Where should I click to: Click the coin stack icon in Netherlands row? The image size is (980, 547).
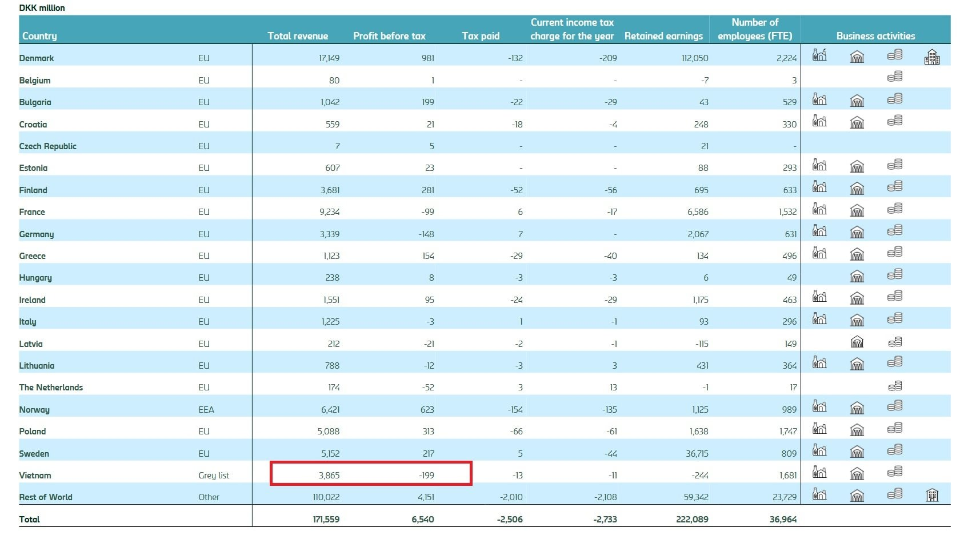(x=895, y=386)
